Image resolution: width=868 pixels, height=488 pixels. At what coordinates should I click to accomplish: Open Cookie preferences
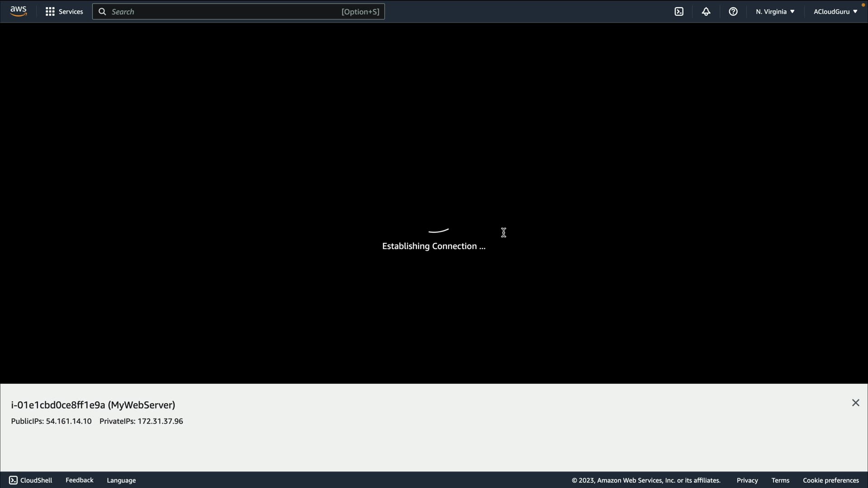(830, 480)
